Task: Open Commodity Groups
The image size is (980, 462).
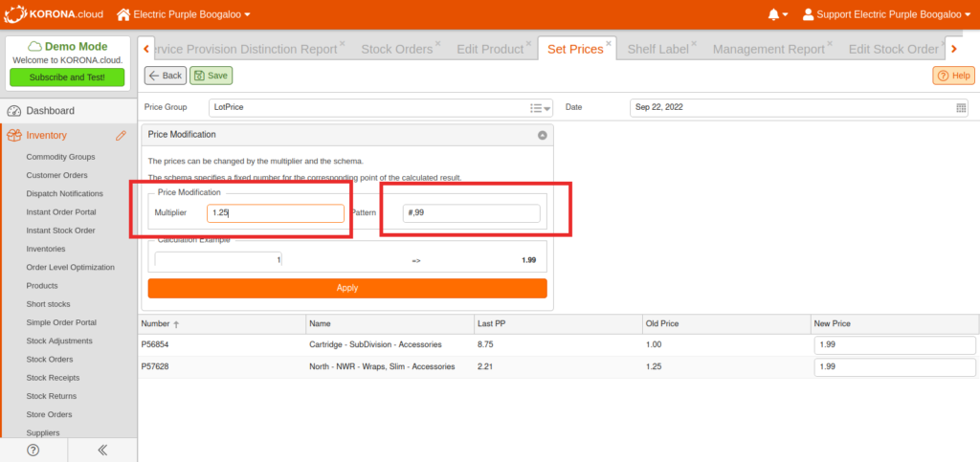Action: (x=60, y=157)
